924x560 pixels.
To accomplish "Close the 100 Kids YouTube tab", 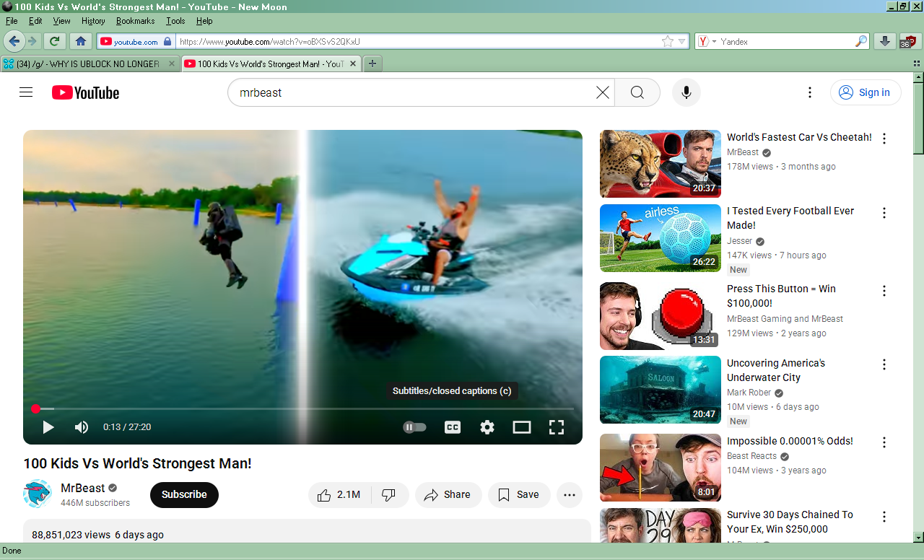I will [353, 64].
